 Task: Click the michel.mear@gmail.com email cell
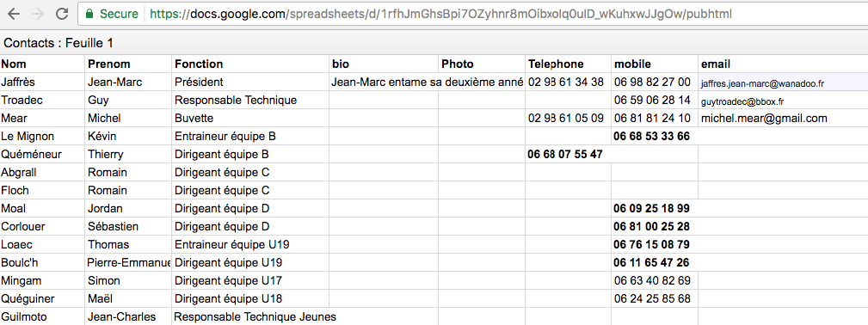pos(784,119)
